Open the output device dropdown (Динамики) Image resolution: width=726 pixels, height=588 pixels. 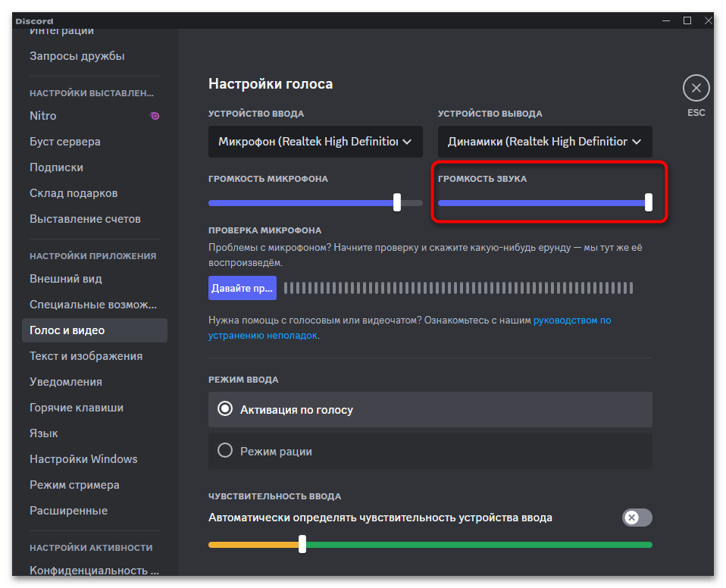pos(545,142)
